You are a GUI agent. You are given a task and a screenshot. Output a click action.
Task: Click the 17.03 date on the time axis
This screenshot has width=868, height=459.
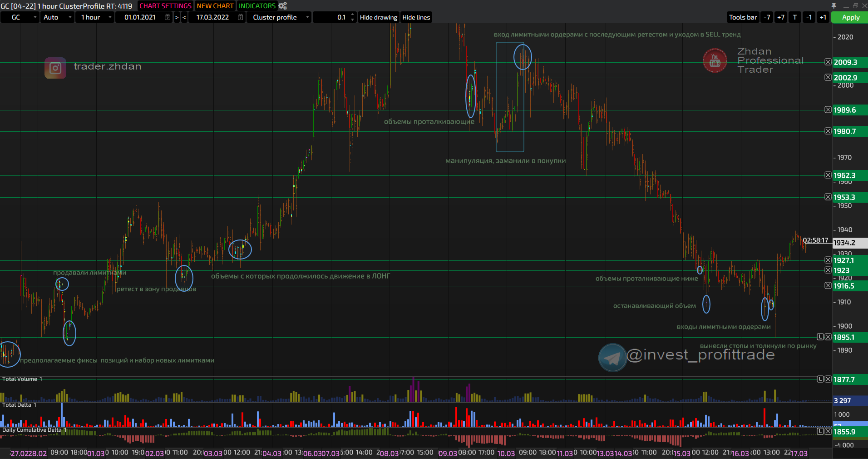click(x=799, y=454)
